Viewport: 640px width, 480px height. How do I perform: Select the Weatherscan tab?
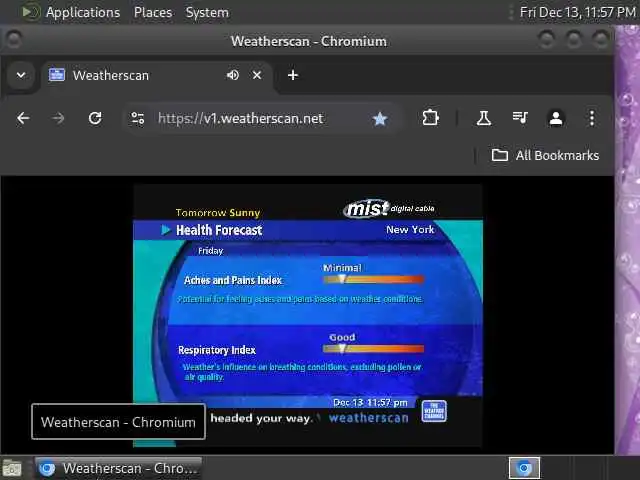pyautogui.click(x=156, y=76)
